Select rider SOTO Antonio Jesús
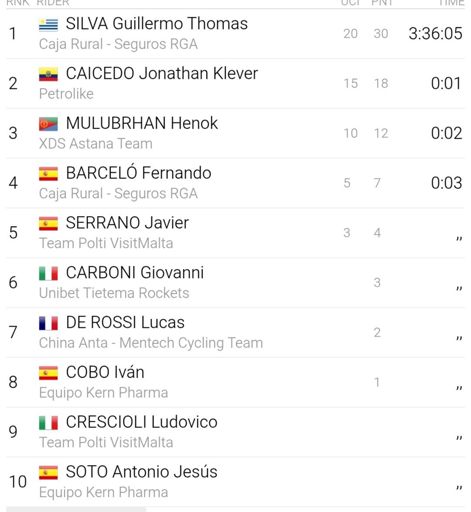 (x=141, y=472)
